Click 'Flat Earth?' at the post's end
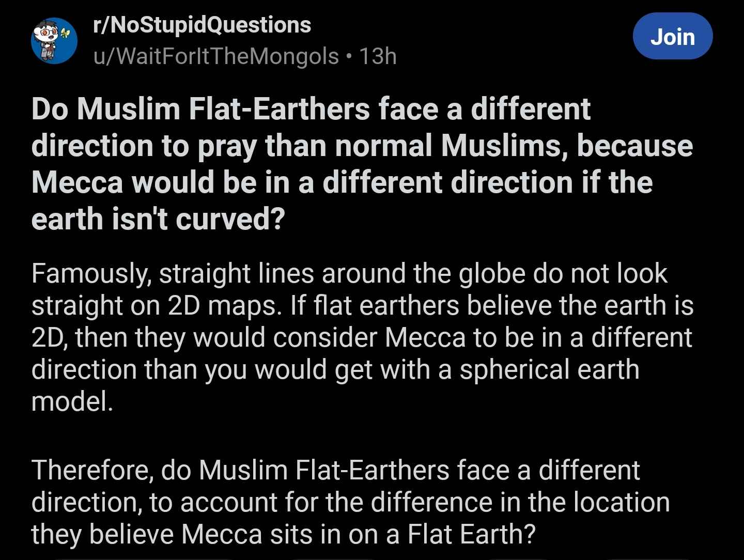 [471, 535]
